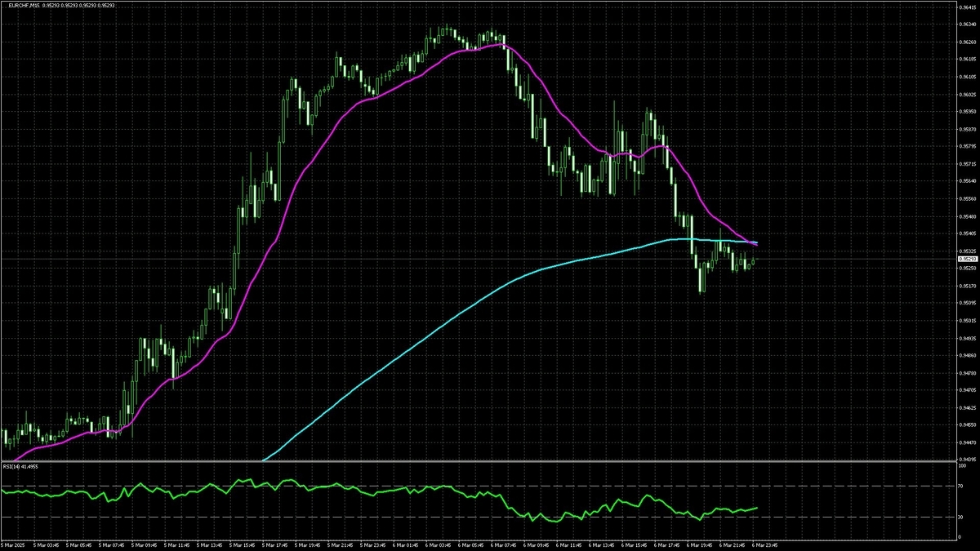This screenshot has width=980, height=551.
Task: Click price scale label 0.95715
Action: (968, 164)
